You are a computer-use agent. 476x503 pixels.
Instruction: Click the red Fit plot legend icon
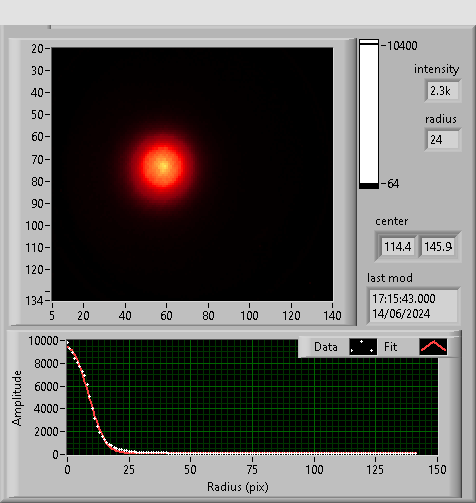[433, 347]
